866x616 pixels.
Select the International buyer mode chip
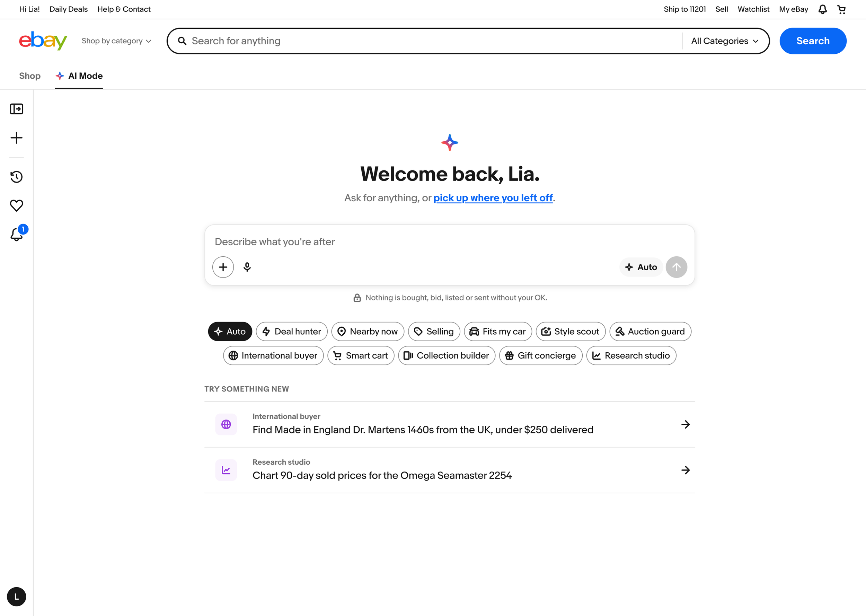(273, 355)
